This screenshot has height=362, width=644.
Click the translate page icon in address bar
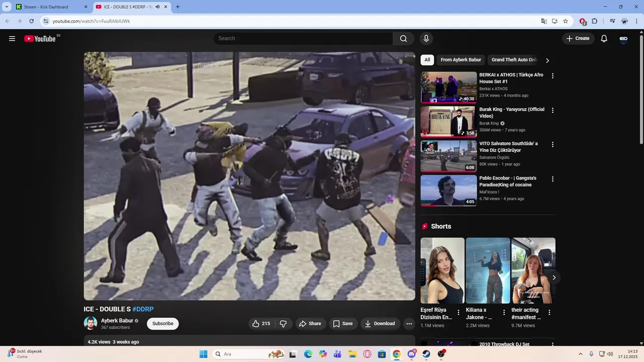[544, 21]
